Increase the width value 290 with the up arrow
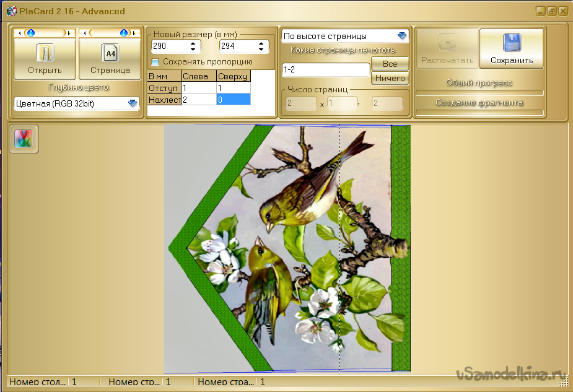Viewport: 573px width, 392px height. [193, 43]
